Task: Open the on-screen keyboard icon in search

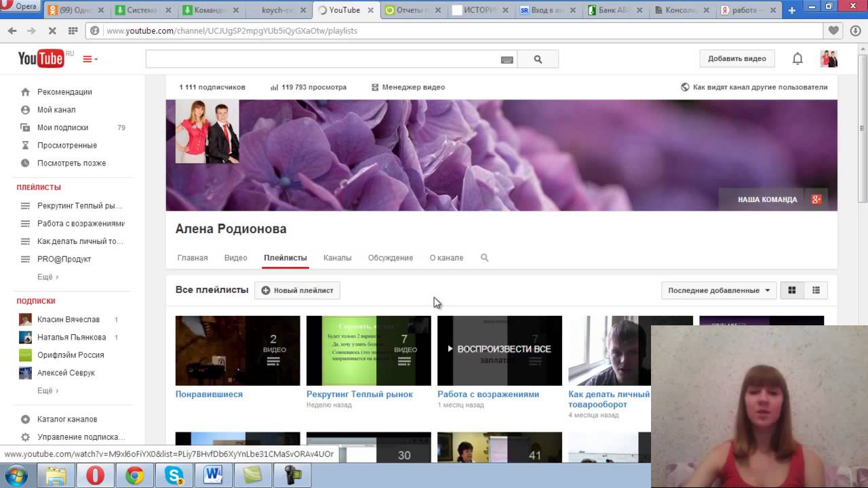Action: coord(507,60)
